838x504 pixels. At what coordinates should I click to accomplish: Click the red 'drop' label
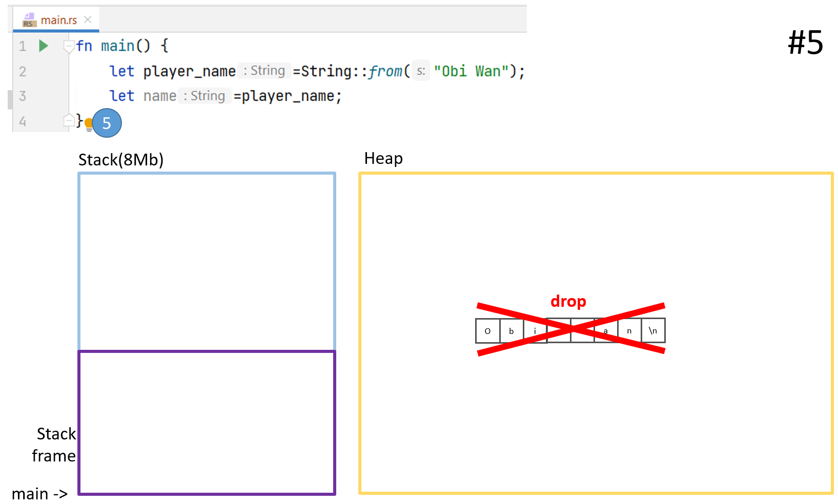coord(568,301)
